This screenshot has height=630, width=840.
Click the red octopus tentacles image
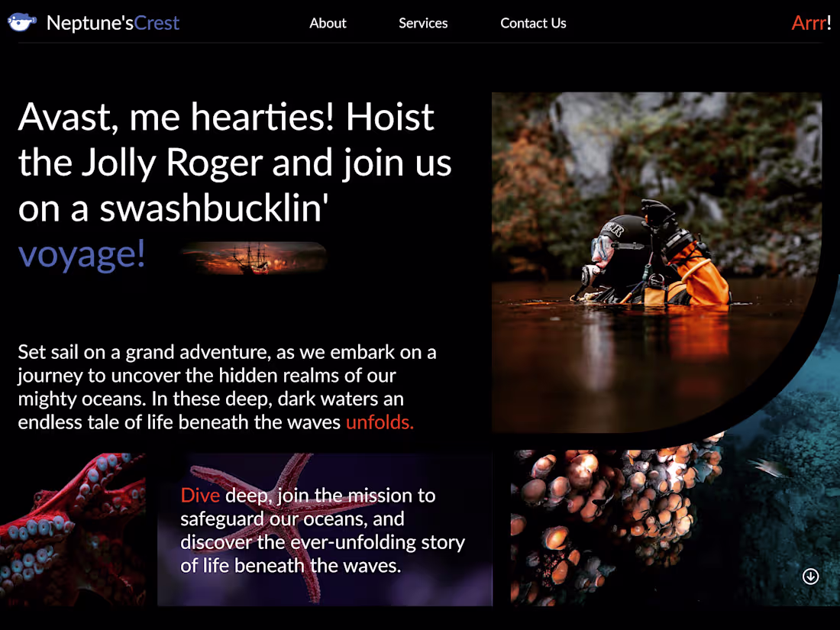pos(73,529)
